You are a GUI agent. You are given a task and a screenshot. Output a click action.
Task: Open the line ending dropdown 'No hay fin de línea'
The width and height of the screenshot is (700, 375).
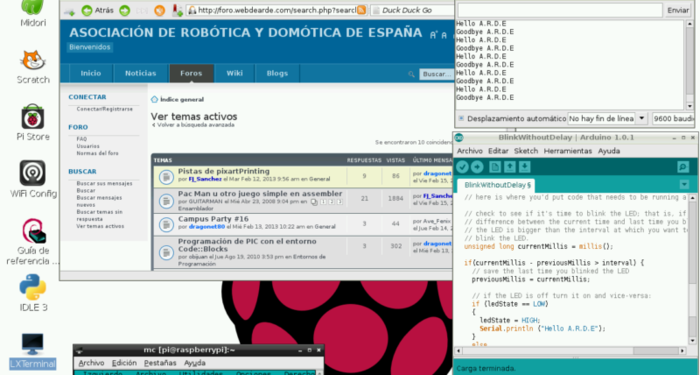607,119
